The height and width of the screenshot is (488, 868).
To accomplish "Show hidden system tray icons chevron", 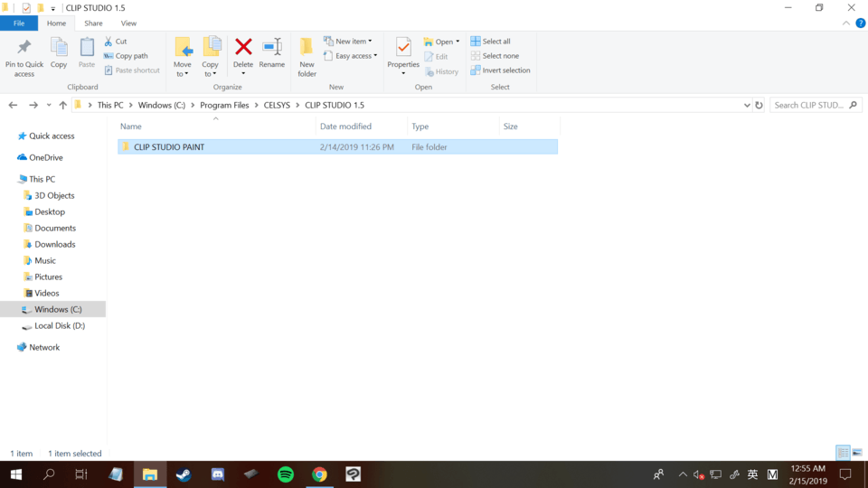I will 683,474.
